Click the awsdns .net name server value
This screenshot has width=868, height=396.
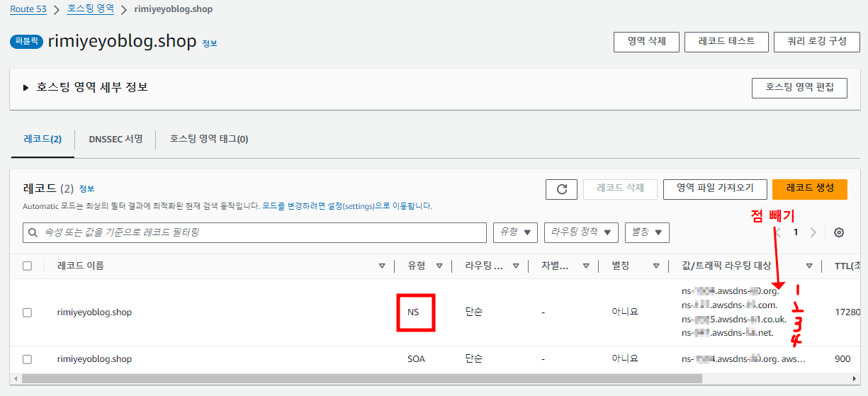tap(728, 332)
